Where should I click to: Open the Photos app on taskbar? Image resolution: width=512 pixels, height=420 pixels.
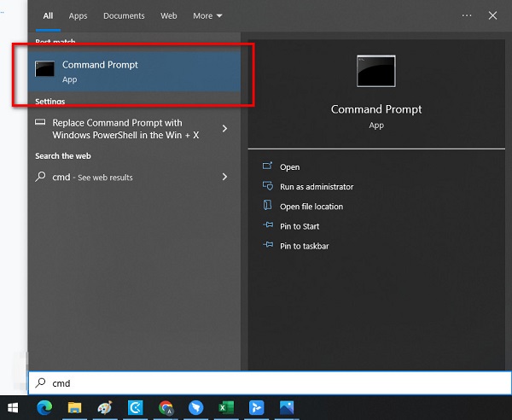[x=287, y=407]
